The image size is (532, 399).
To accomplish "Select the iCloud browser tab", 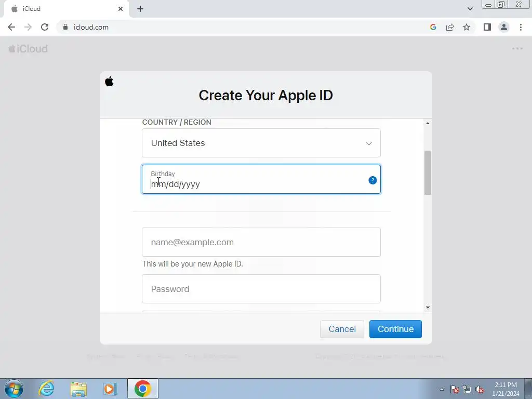I will pos(66,9).
